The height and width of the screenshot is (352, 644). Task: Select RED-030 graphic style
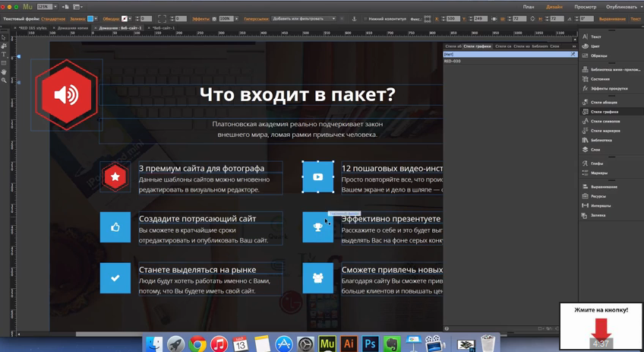[510, 61]
